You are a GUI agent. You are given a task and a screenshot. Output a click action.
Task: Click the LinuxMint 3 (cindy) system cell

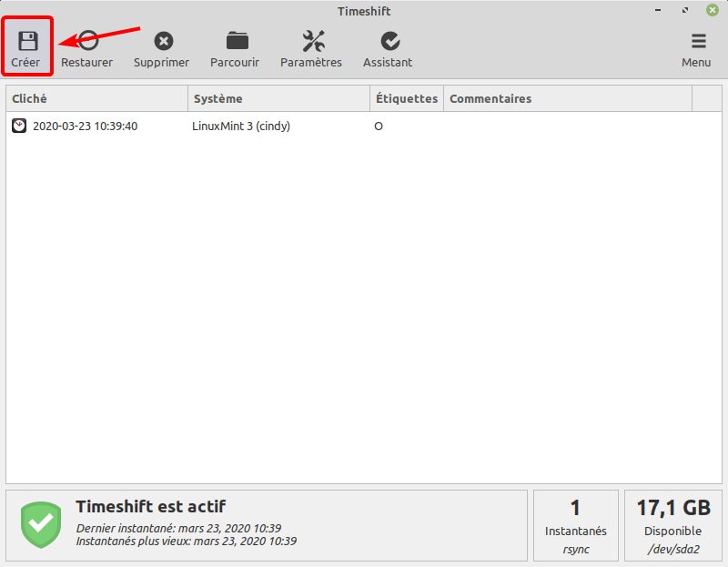coord(241,127)
